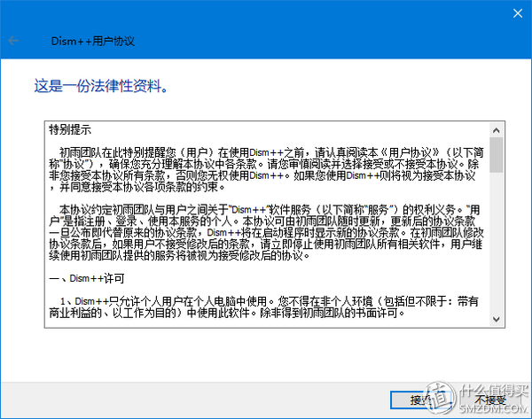Click the 特别提示 heading text
This screenshot has height=419, width=532.
(70, 129)
